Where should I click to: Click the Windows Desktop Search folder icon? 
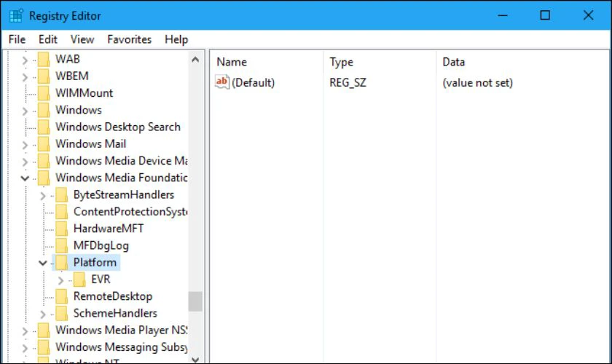(44, 127)
